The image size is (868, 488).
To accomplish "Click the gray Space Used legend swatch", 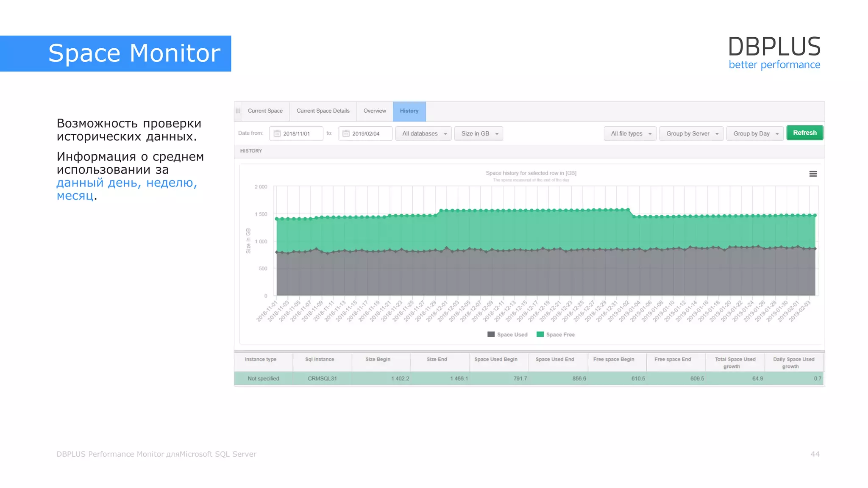I will pyautogui.click(x=491, y=334).
